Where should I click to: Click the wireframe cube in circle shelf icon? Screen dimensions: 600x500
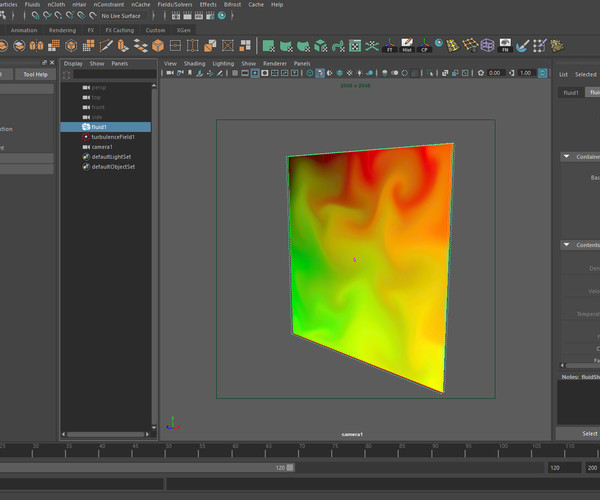(71, 46)
